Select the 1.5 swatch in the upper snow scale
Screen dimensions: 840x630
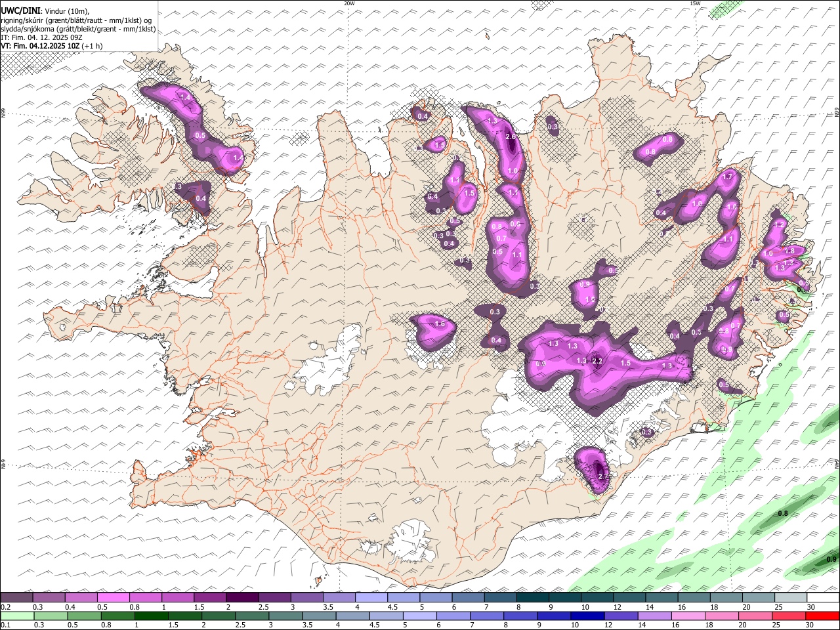(209, 597)
